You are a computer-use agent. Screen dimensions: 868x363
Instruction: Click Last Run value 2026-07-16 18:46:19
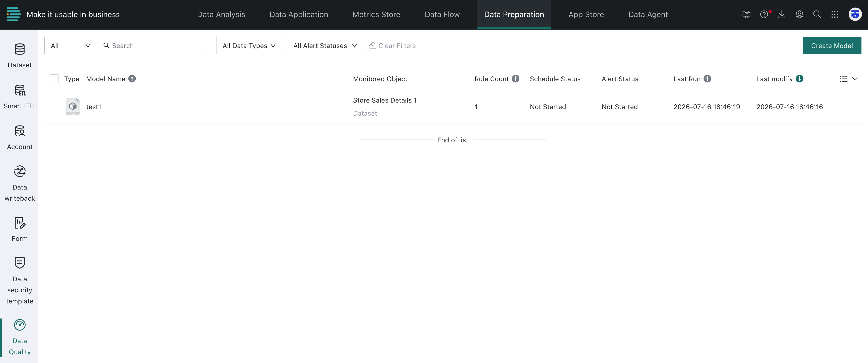click(707, 107)
